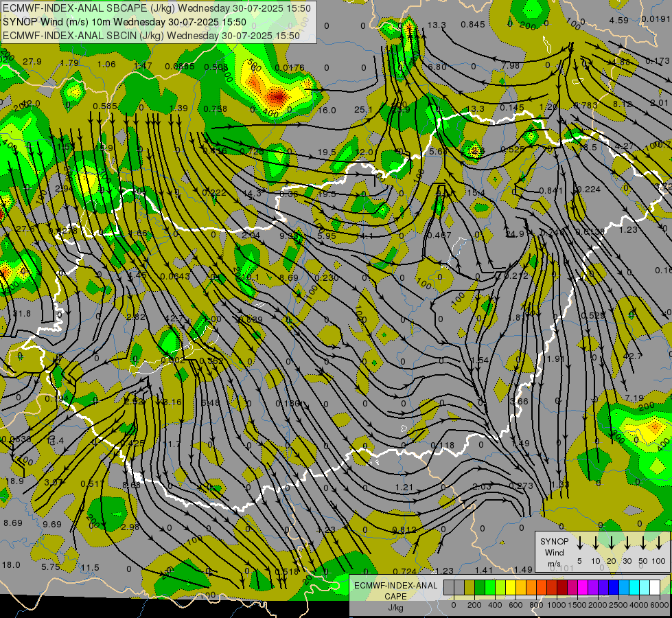Image resolution: width=672 pixels, height=618 pixels.
Task: Click the map value 0.529
Action: 593,315
